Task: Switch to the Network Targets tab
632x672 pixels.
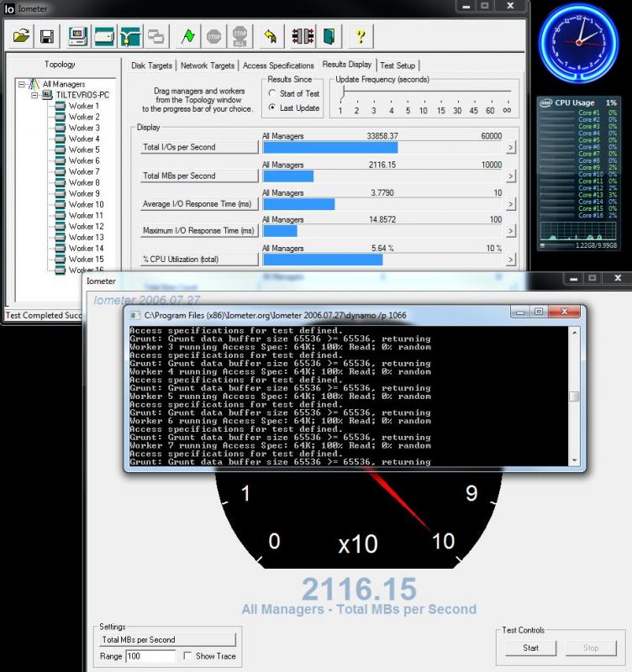Action: pyautogui.click(x=208, y=66)
